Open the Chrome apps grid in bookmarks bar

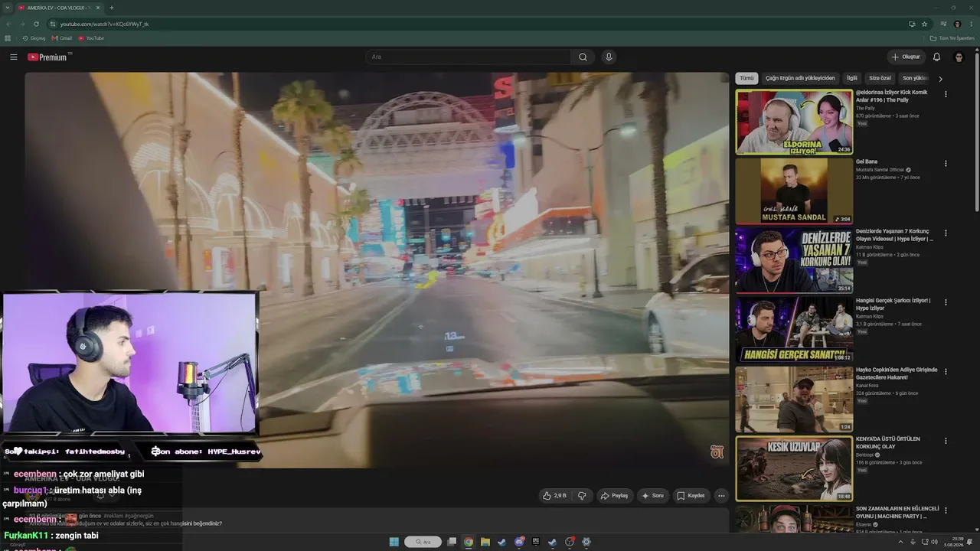(8, 38)
